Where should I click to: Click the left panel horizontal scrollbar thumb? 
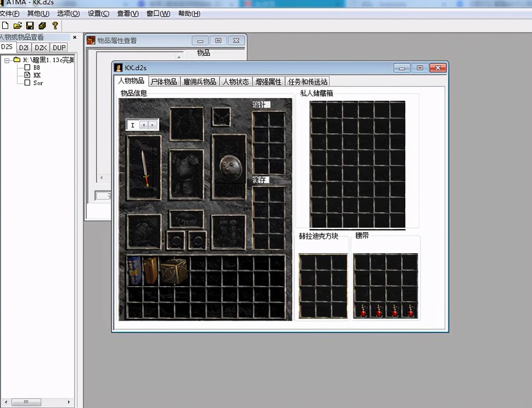[x=26, y=402]
